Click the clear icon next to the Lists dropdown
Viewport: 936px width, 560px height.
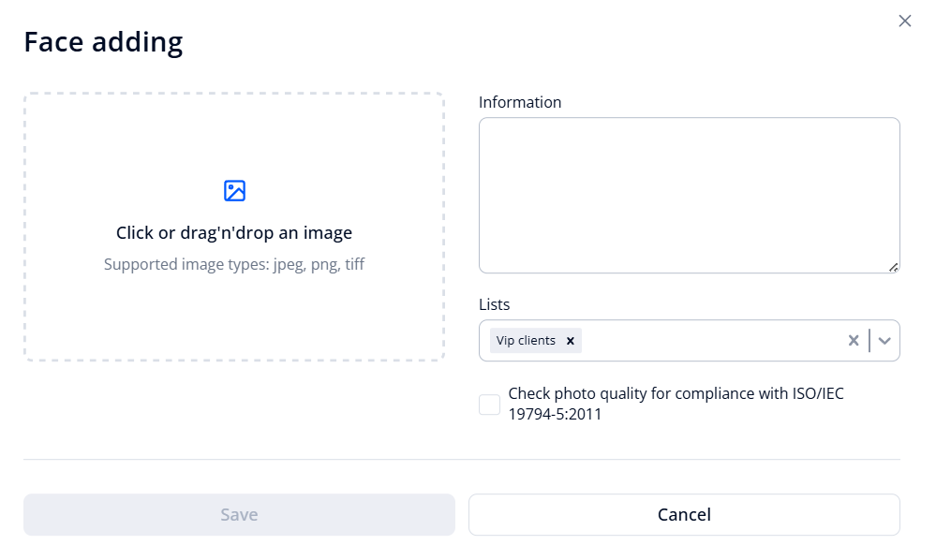click(x=853, y=340)
